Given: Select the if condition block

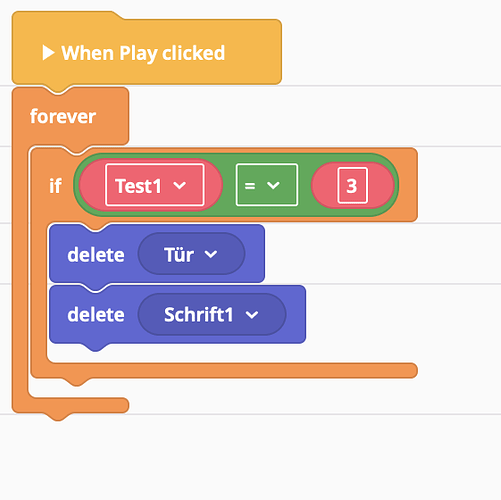Looking at the screenshot, I should 55,186.
